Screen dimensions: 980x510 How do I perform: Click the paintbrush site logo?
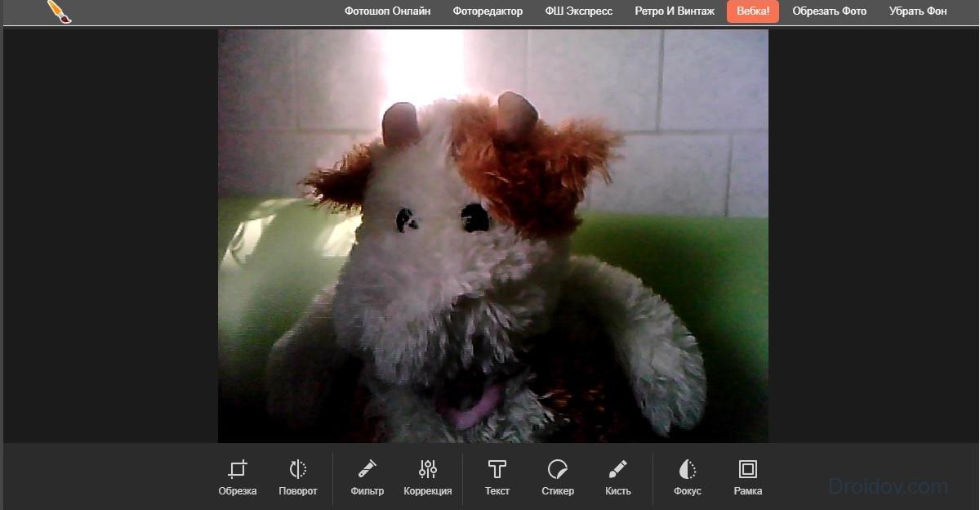point(59,11)
